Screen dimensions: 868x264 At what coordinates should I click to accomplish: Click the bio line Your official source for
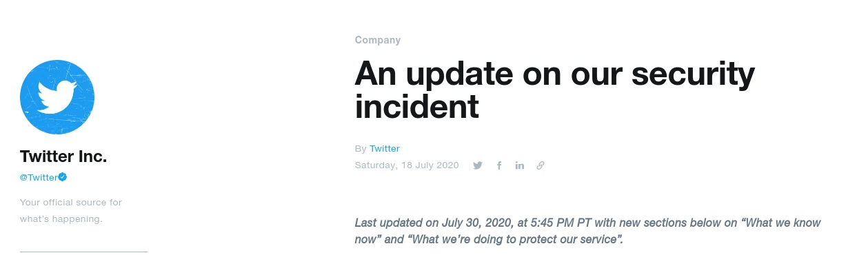(71, 203)
